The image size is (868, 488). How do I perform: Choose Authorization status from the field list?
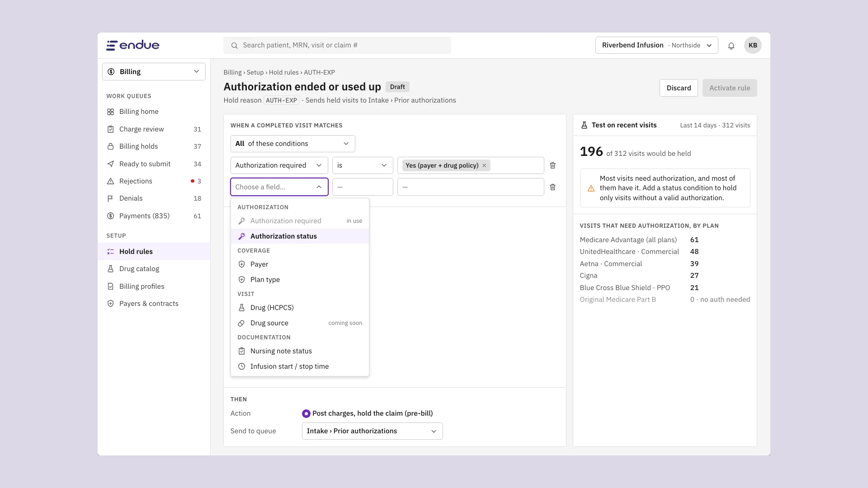[x=300, y=236]
